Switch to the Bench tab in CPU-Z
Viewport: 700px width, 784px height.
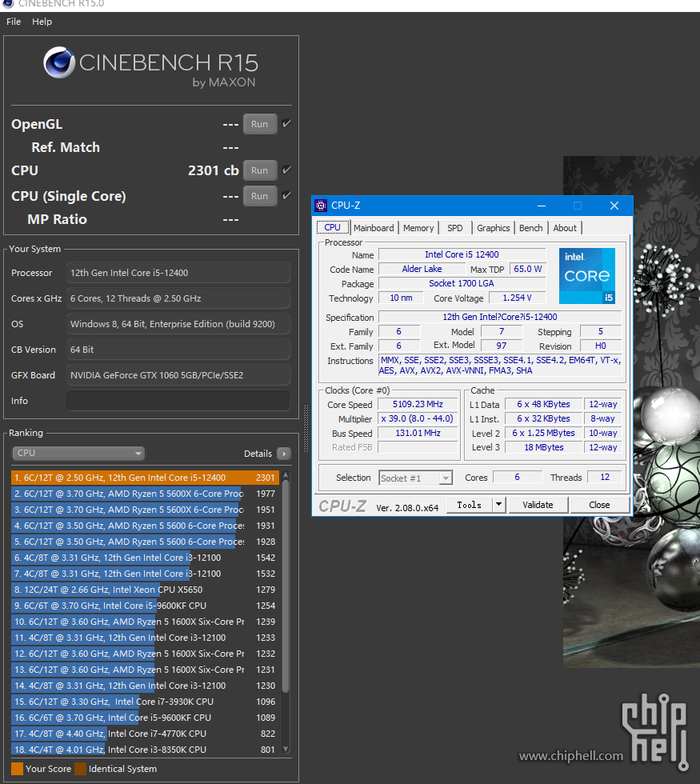click(530, 228)
